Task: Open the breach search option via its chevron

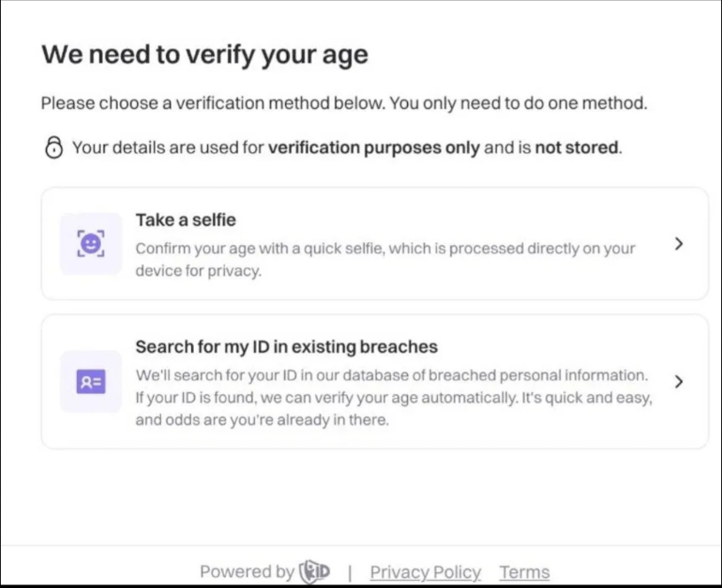Action: [x=679, y=382]
